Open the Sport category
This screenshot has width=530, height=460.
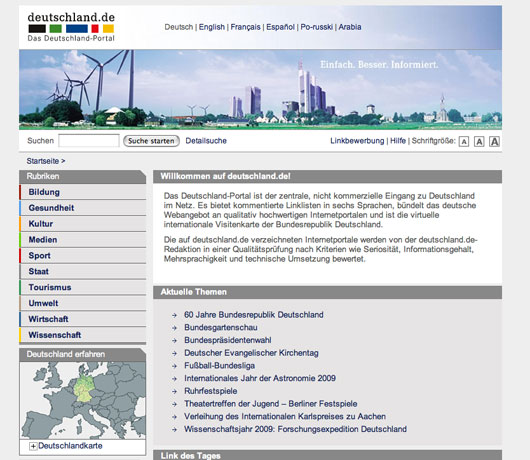tap(83, 256)
